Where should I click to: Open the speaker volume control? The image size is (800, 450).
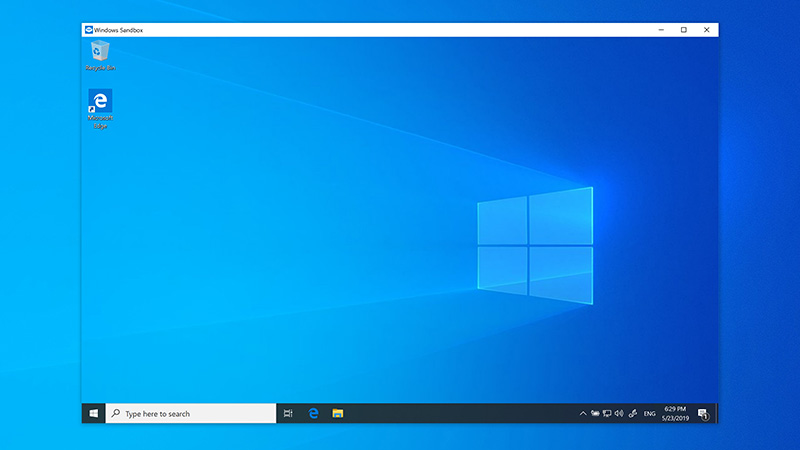pos(619,413)
